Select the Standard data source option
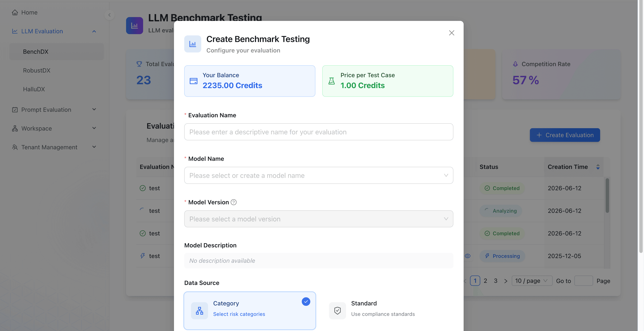This screenshot has height=331, width=644. pyautogui.click(x=388, y=311)
